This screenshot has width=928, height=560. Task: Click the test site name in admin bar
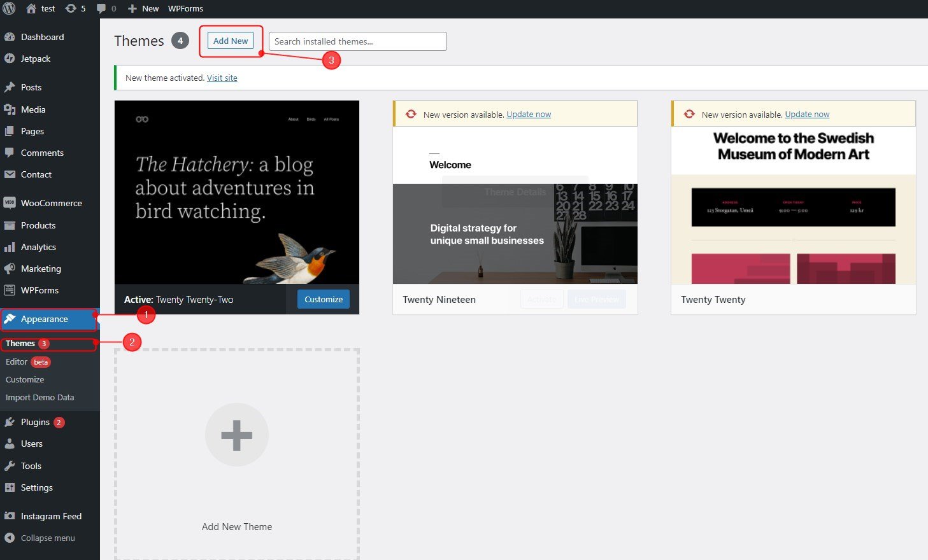click(x=48, y=8)
